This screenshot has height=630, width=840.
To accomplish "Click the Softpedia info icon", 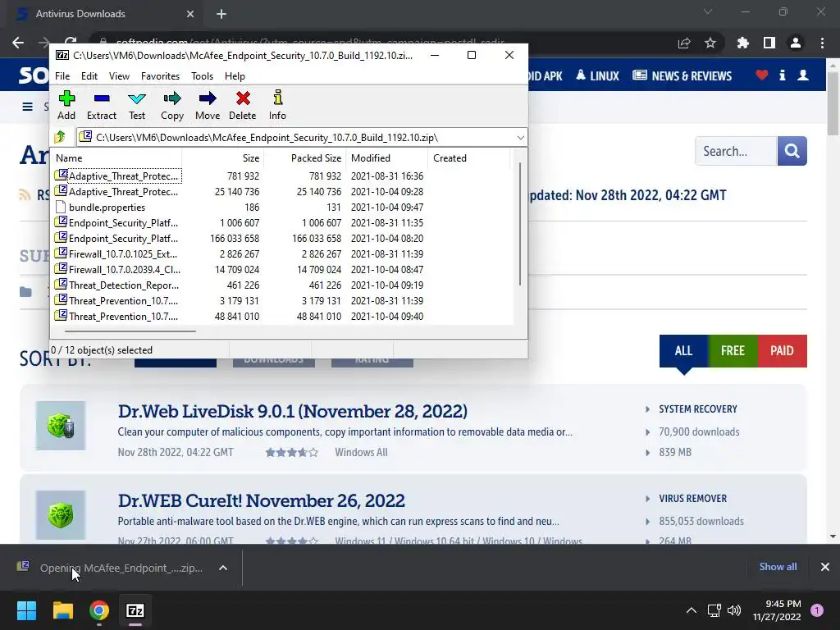I will click(x=782, y=75).
